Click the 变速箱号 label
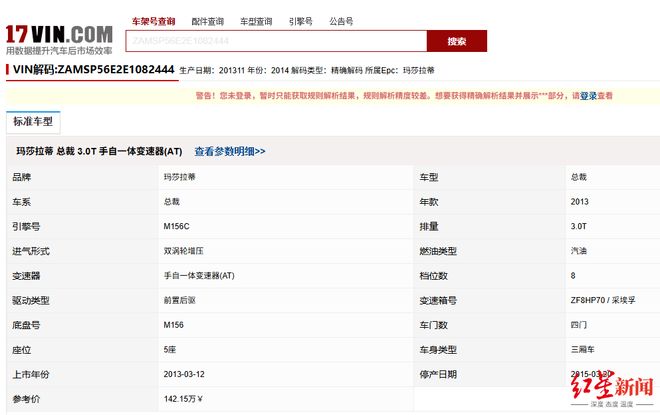The width and height of the screenshot is (660, 415). click(x=438, y=301)
